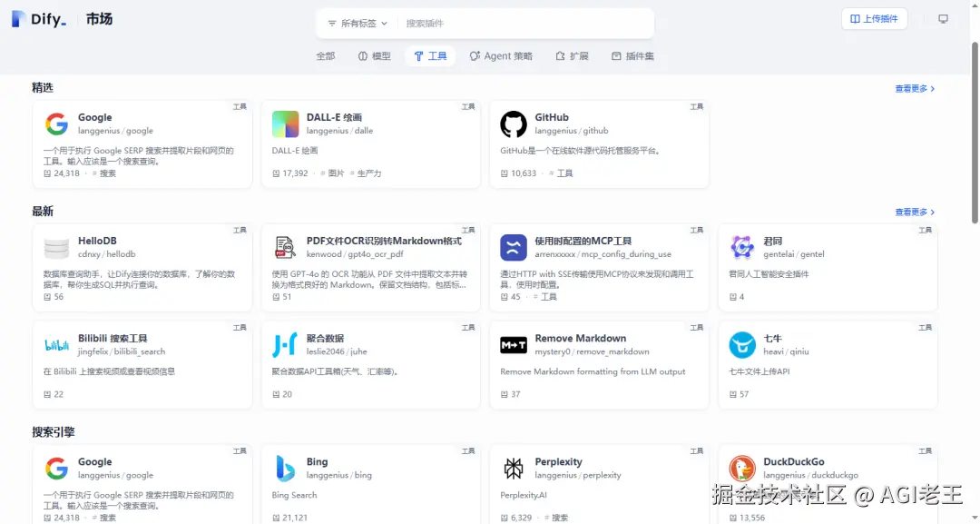The width and height of the screenshot is (980, 524).
Task: Click the Google icon in the 搜索引擎 section
Action: click(57, 469)
